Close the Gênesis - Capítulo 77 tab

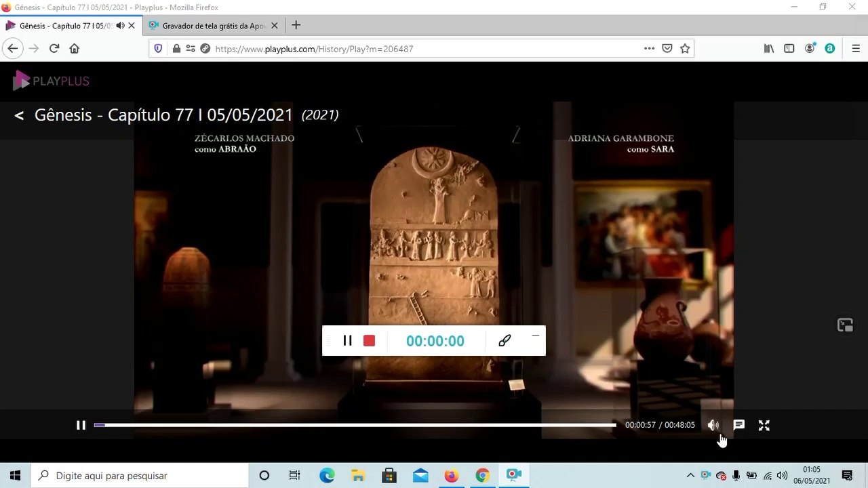tap(132, 26)
